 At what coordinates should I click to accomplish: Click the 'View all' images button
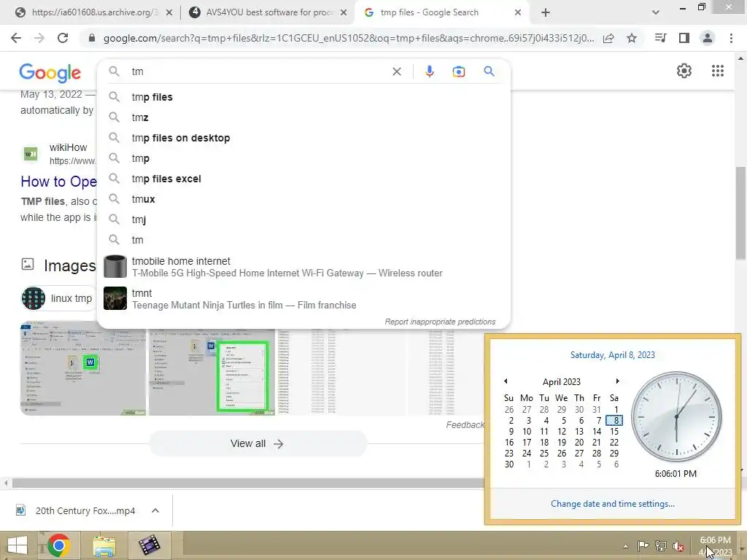(258, 443)
